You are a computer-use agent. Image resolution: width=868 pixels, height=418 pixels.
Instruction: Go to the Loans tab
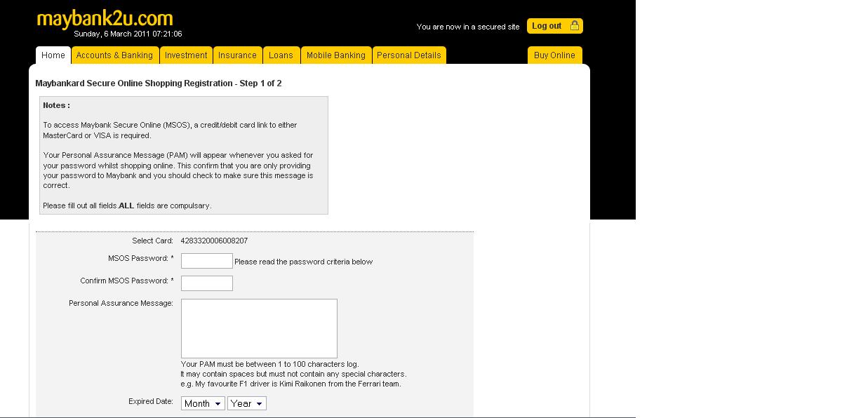281,55
